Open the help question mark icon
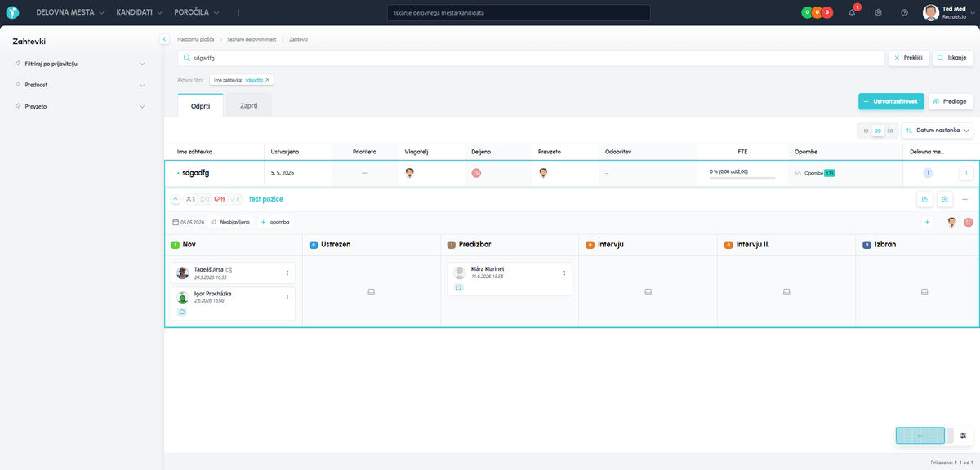The height and width of the screenshot is (470, 980). [904, 12]
